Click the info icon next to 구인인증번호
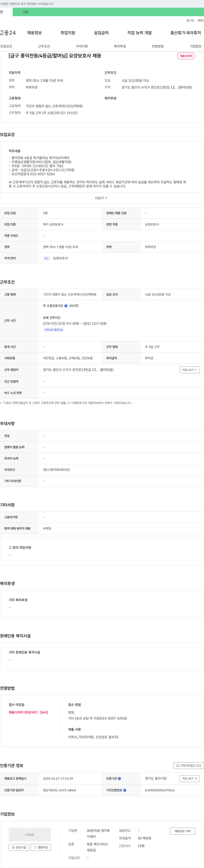This screenshot has width=204, height=868. (x=125, y=790)
